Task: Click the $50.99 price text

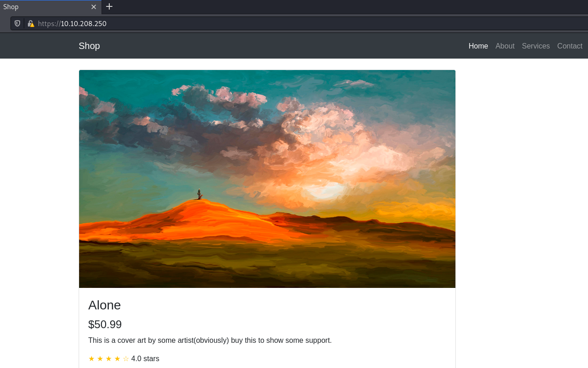Action: tap(105, 325)
